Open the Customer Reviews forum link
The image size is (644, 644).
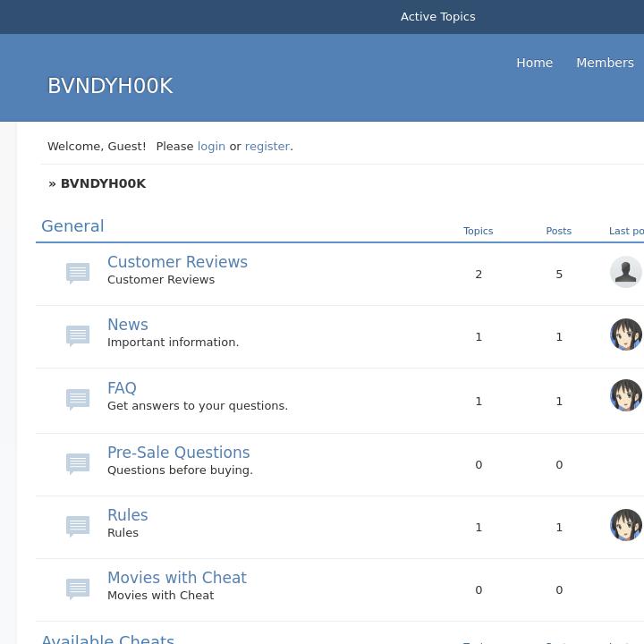177,262
